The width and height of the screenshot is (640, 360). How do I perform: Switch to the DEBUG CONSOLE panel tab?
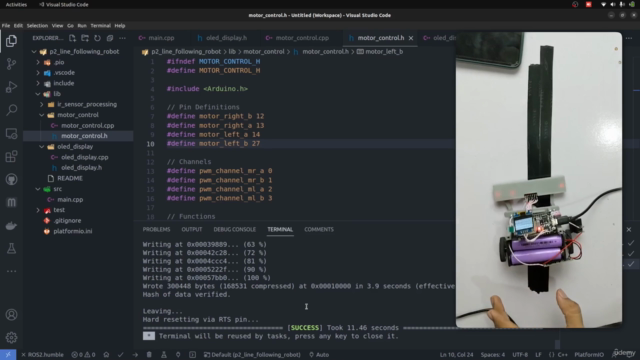point(235,229)
